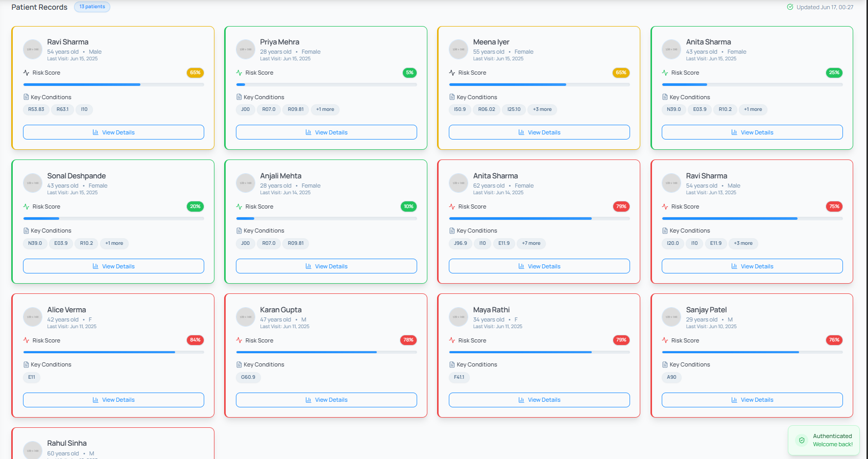Select the R53.83 condition chip
This screenshot has width=868, height=459.
coord(36,109)
